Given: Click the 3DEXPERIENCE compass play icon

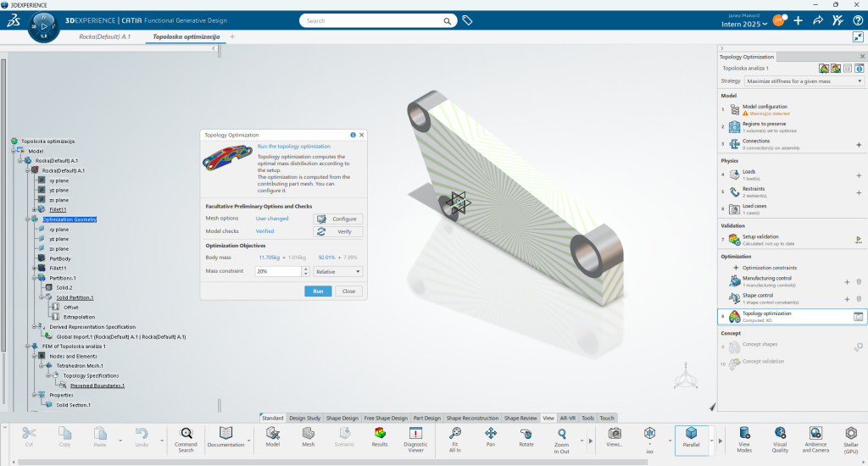Looking at the screenshot, I should click(x=44, y=26).
